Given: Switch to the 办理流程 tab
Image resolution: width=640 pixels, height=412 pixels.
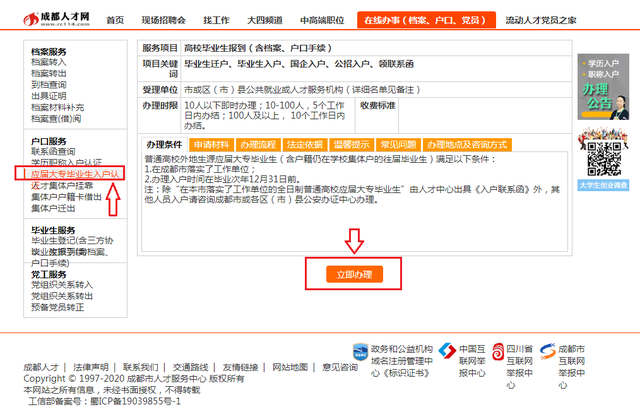Looking at the screenshot, I should point(258,145).
